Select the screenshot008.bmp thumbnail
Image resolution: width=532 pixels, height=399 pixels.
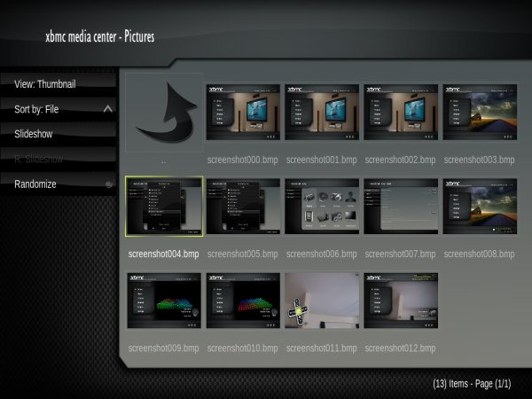click(479, 207)
